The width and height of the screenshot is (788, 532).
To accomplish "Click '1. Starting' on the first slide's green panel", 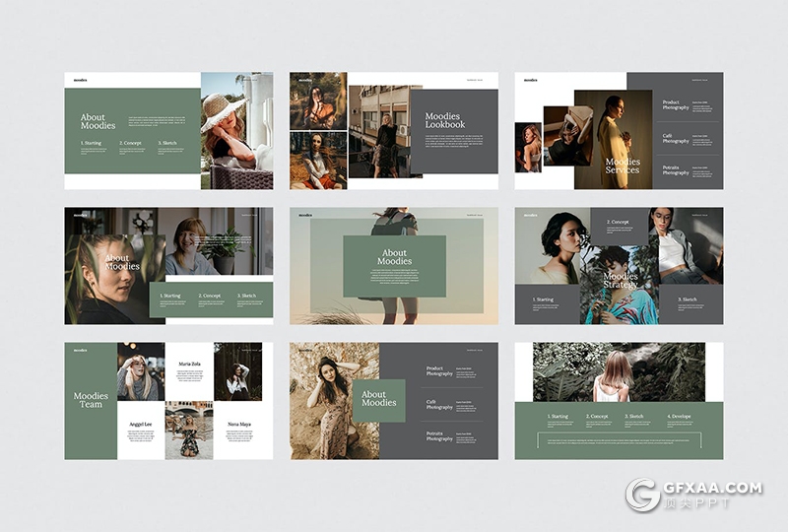I will 91,143.
